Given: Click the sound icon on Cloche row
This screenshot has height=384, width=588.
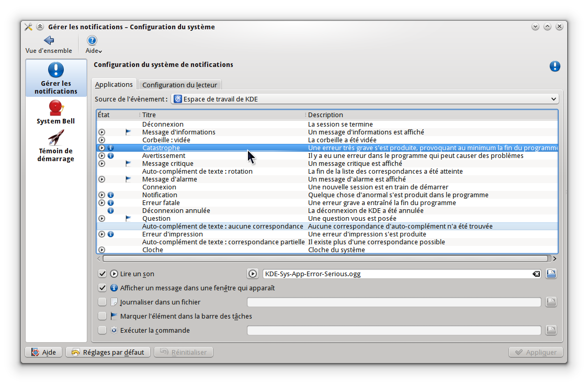Looking at the screenshot, I should [x=101, y=250].
